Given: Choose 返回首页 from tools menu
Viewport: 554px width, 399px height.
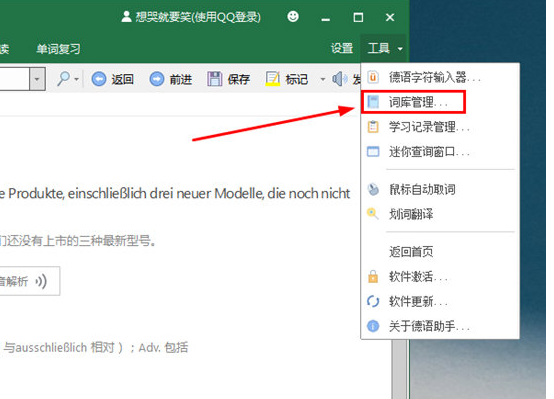Looking at the screenshot, I should (x=440, y=252).
